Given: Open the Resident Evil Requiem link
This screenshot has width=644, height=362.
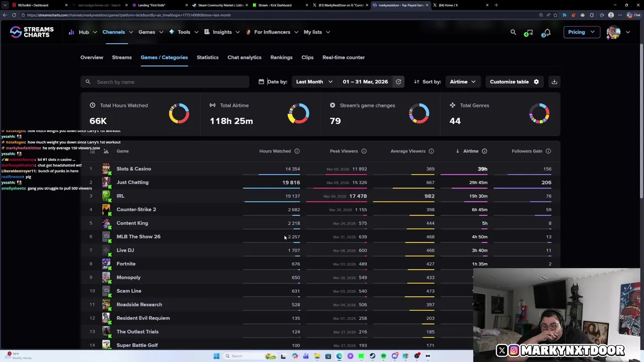Looking at the screenshot, I should click(143, 318).
